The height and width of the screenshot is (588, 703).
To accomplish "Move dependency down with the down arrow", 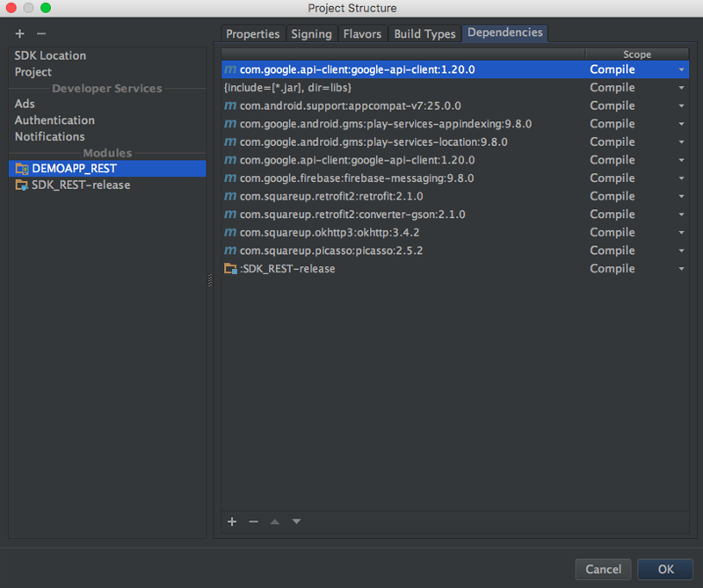I will (x=296, y=521).
